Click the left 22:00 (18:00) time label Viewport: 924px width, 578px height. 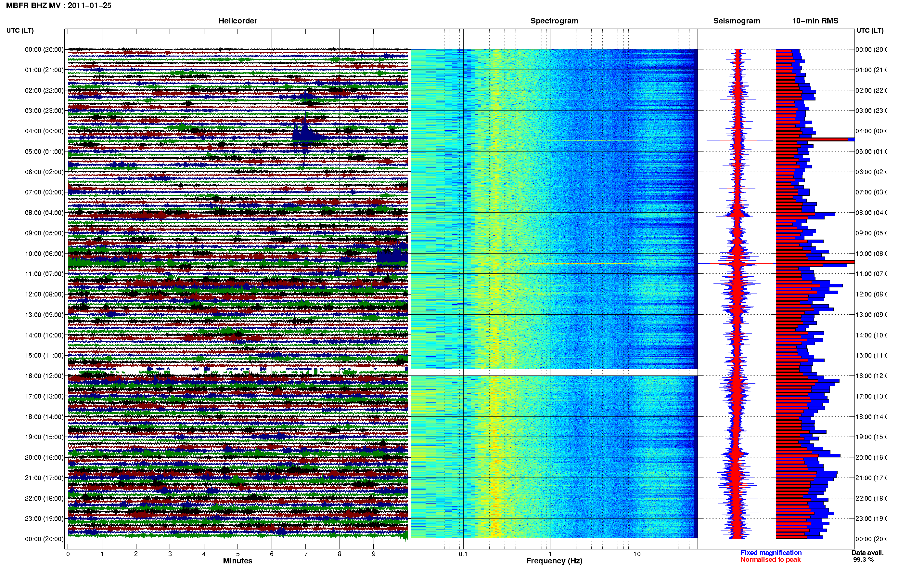click(44, 498)
